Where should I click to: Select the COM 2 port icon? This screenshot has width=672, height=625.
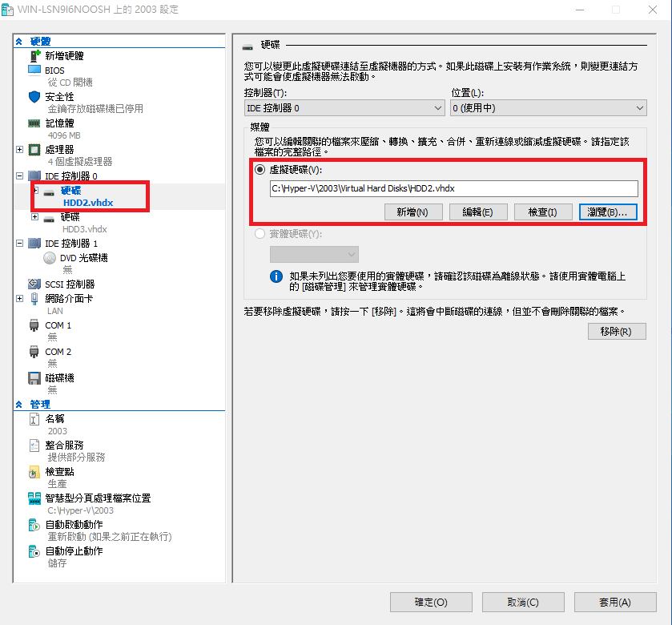pos(34,352)
